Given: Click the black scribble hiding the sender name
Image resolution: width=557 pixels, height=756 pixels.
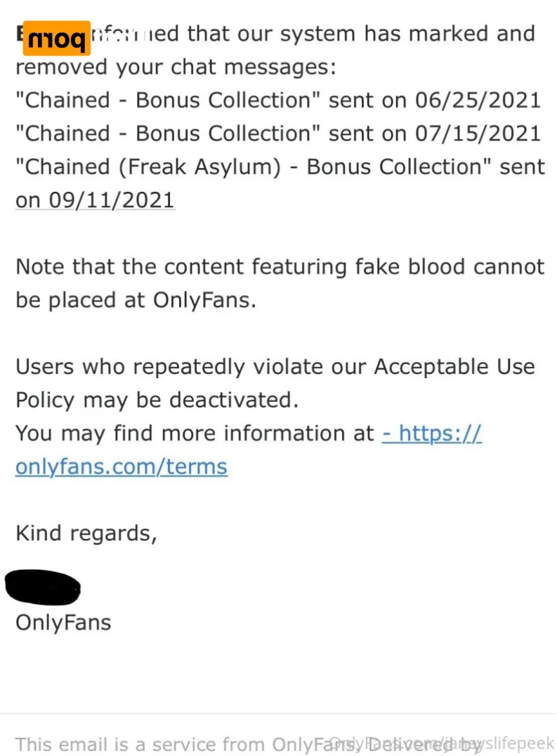Looking at the screenshot, I should (42, 587).
